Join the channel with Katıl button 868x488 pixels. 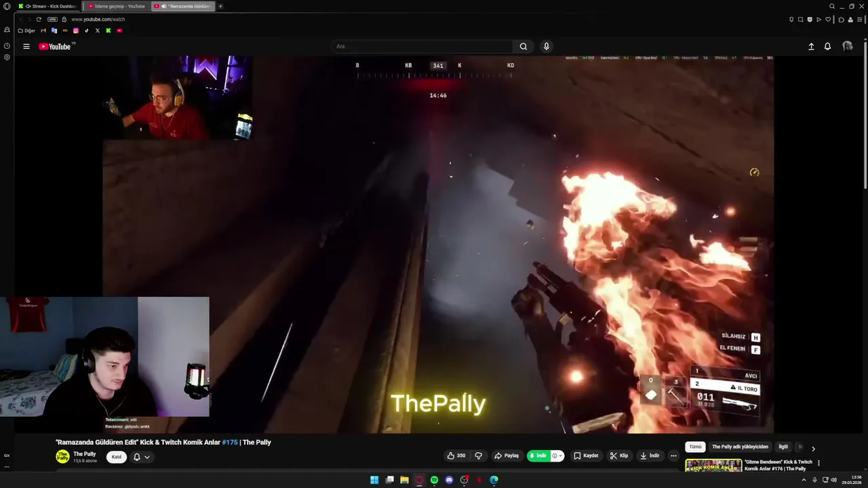(x=117, y=457)
